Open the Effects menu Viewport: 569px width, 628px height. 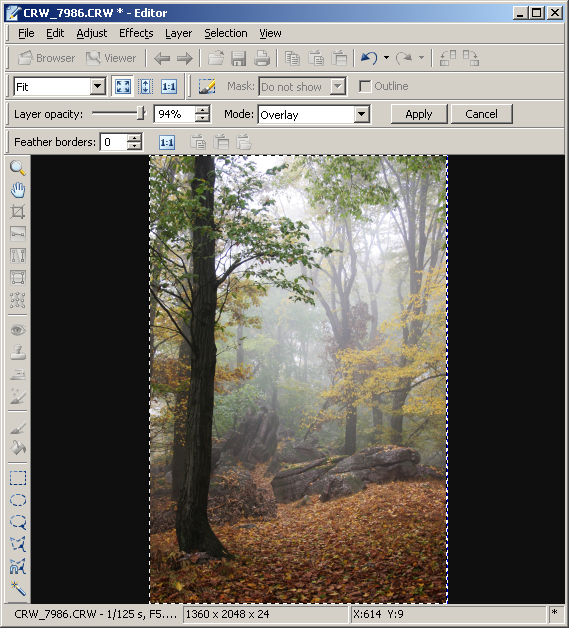click(136, 33)
